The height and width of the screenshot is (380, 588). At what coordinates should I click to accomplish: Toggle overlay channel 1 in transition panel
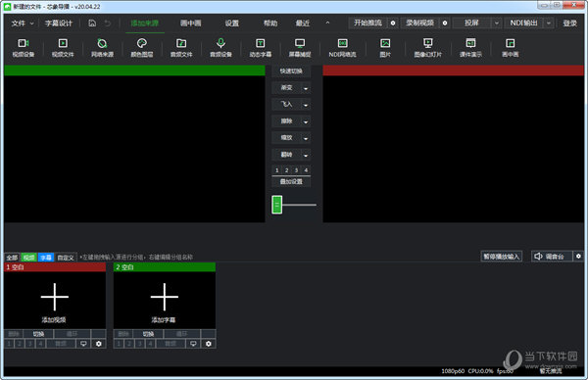tap(276, 170)
